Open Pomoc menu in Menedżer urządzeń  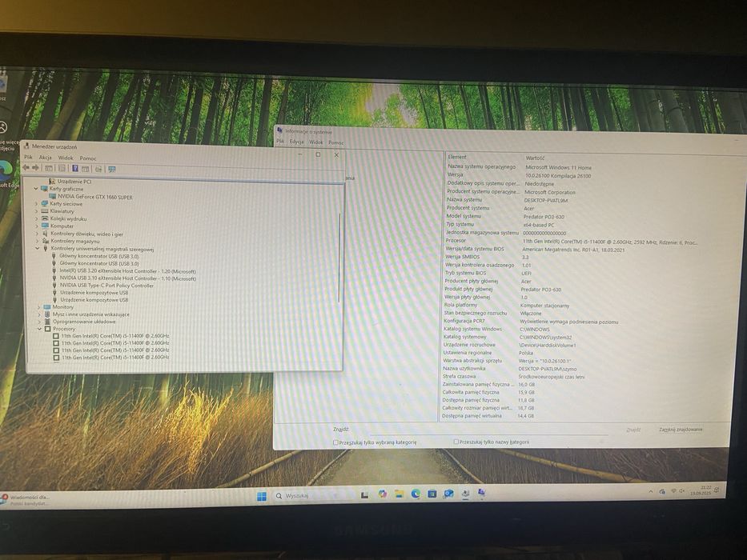coord(87,158)
